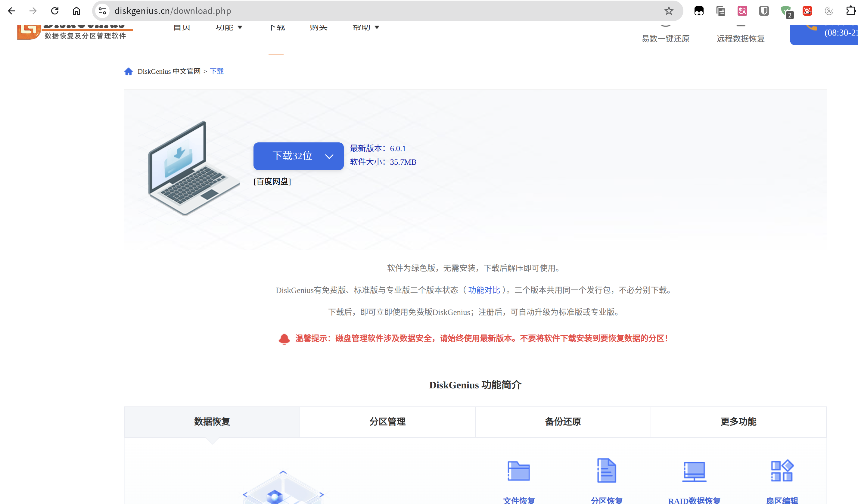Open the download version chevron dropdown
Screen dimensions: 858x504
tap(329, 156)
